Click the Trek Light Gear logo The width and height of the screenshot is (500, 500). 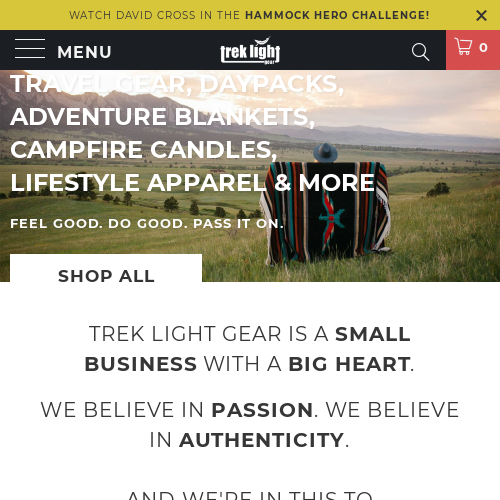[x=250, y=50]
